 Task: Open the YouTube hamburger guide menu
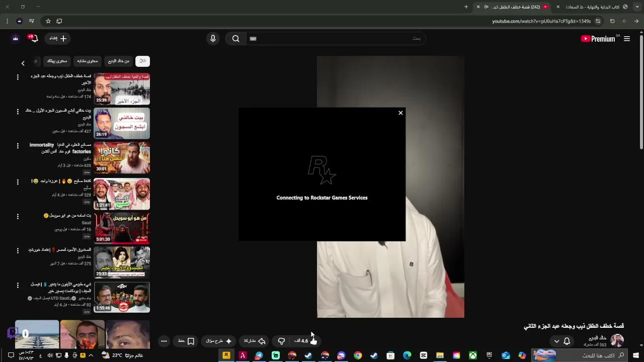pos(627,39)
